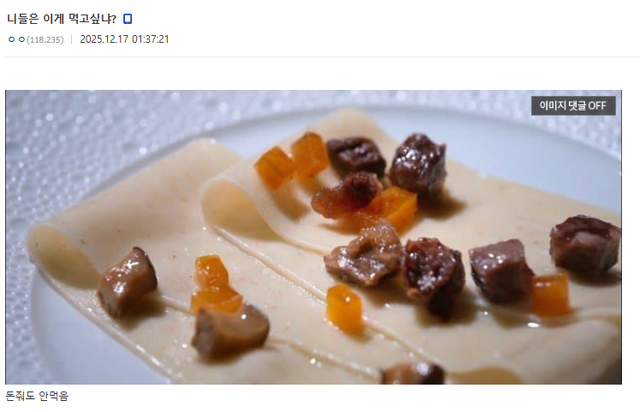The height and width of the screenshot is (412, 640).
Task: Click the caption text 돈줘도 안먹음
Action: click(x=37, y=396)
